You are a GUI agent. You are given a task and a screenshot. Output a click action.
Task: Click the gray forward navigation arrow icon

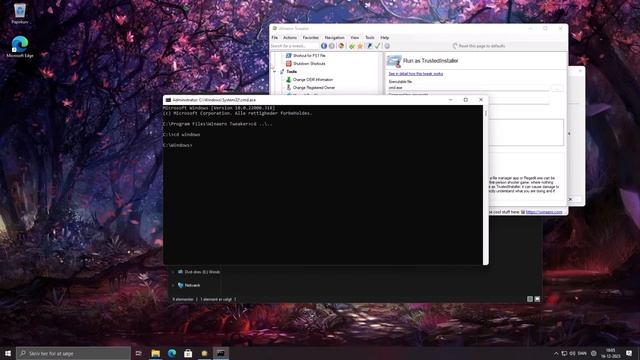tap(331, 46)
